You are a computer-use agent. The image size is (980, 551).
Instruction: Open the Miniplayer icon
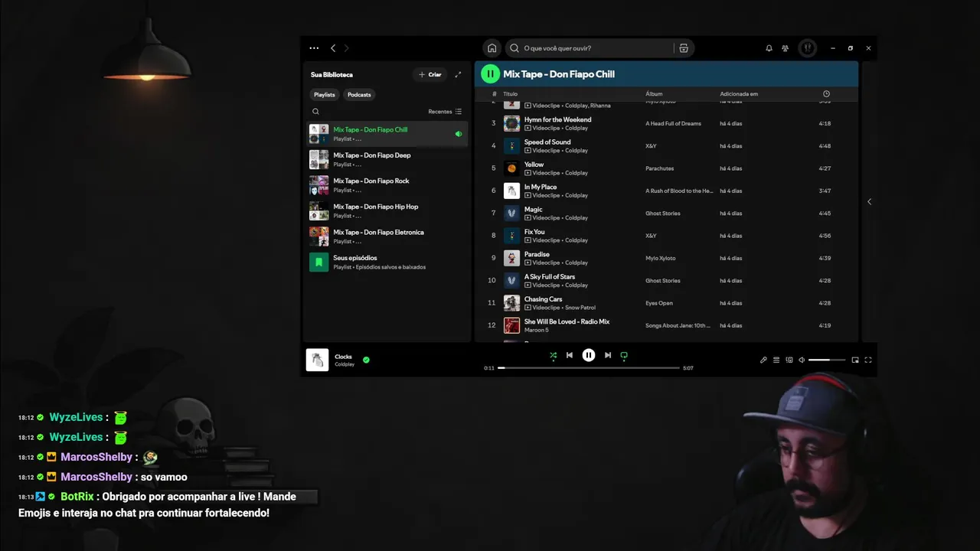[x=855, y=360]
